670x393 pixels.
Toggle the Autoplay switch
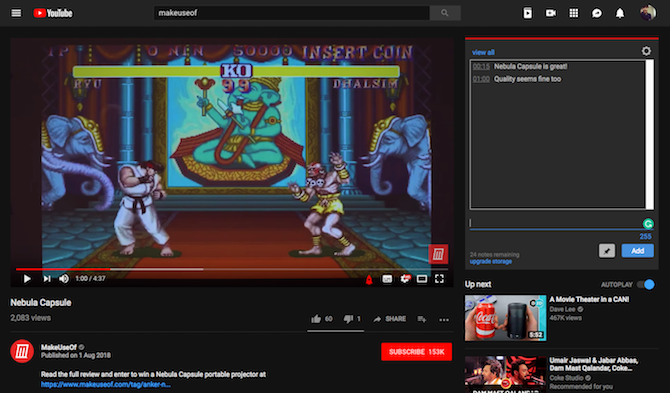pyautogui.click(x=646, y=284)
